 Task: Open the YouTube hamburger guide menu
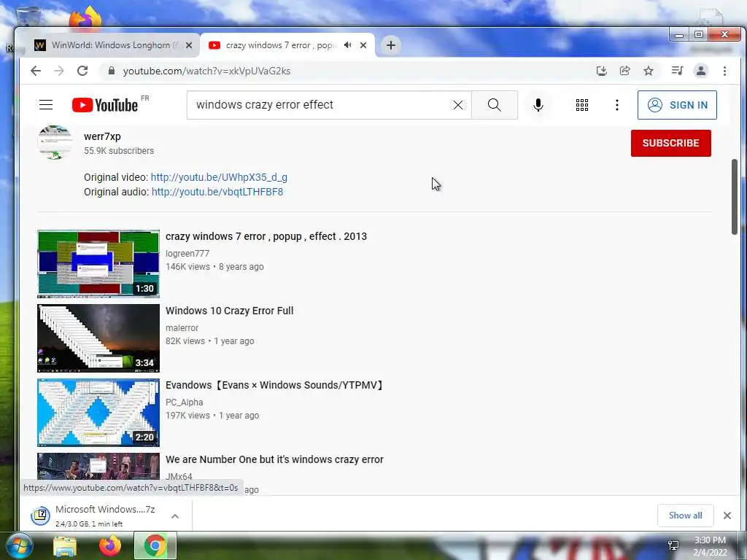(46, 105)
